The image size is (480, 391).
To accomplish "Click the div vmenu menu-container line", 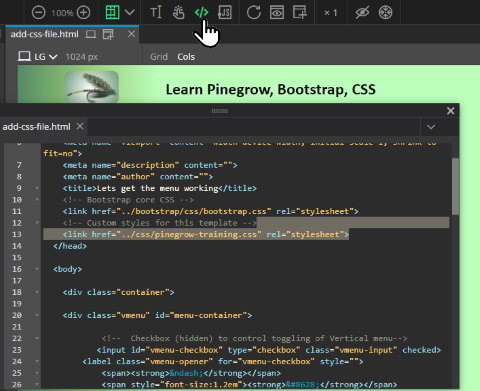I will (x=157, y=315).
